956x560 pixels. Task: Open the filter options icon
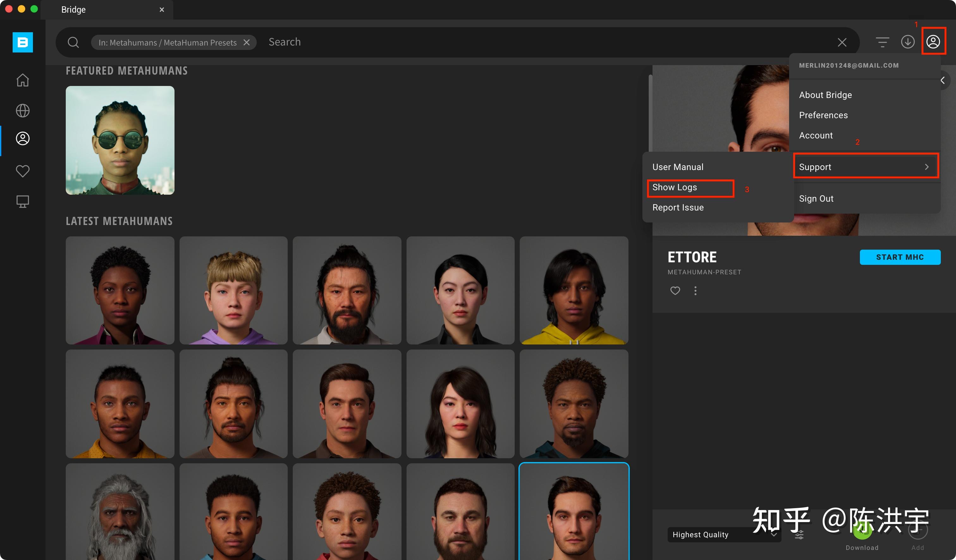(882, 42)
